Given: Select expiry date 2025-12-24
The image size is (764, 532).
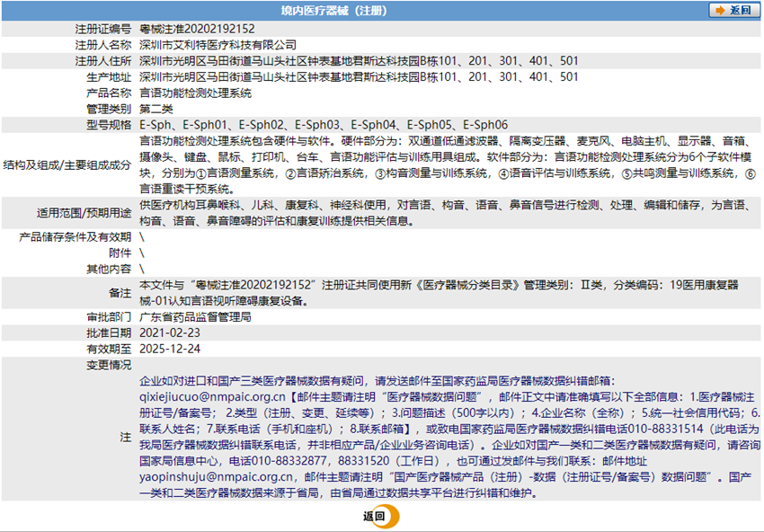Looking at the screenshot, I should pyautogui.click(x=170, y=349).
